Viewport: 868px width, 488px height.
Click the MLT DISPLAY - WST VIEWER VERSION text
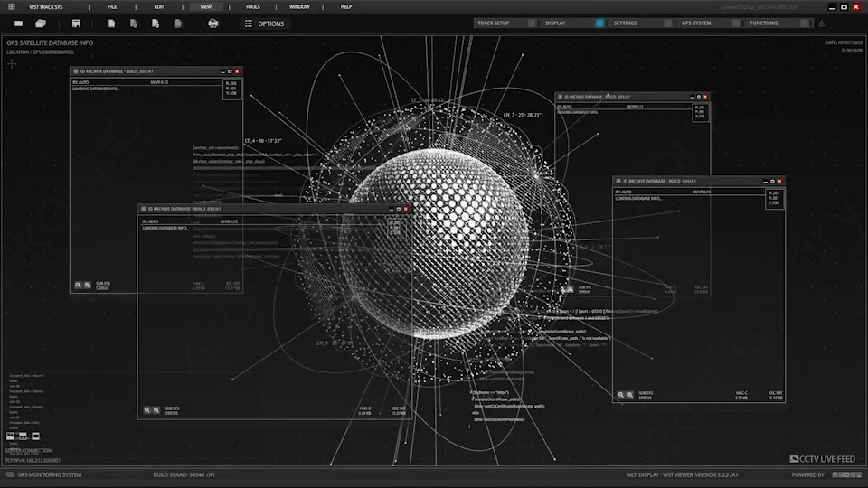click(x=682, y=474)
